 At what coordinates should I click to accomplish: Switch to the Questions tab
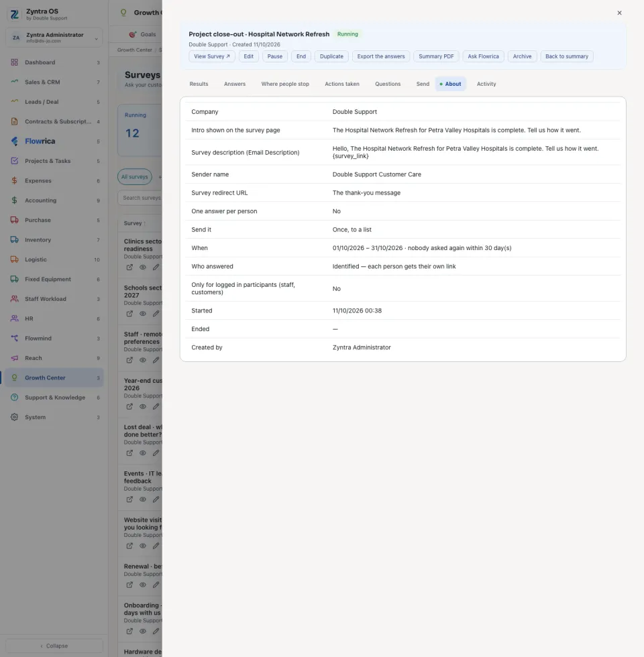[388, 84]
